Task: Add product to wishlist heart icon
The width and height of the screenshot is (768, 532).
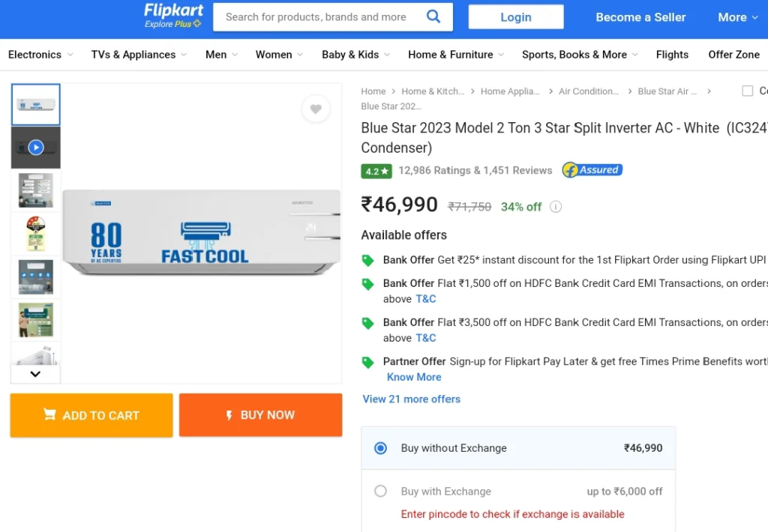Action: coord(316,109)
